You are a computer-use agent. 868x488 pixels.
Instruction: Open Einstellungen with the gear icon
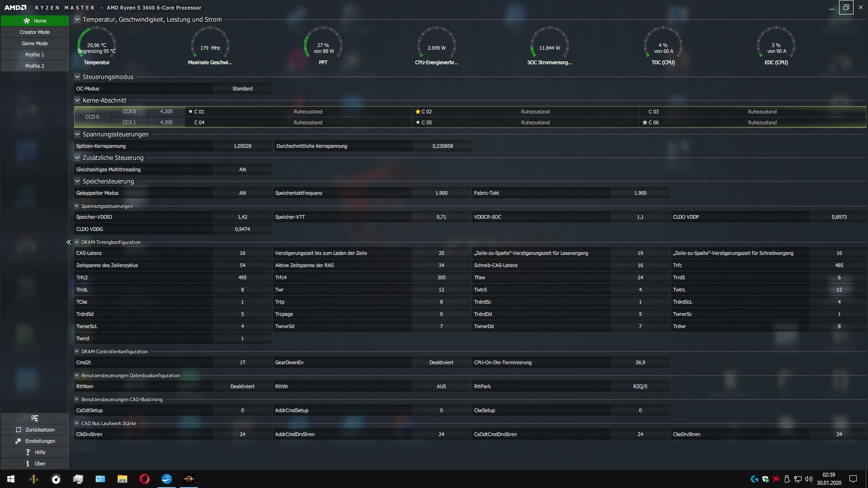[18, 441]
